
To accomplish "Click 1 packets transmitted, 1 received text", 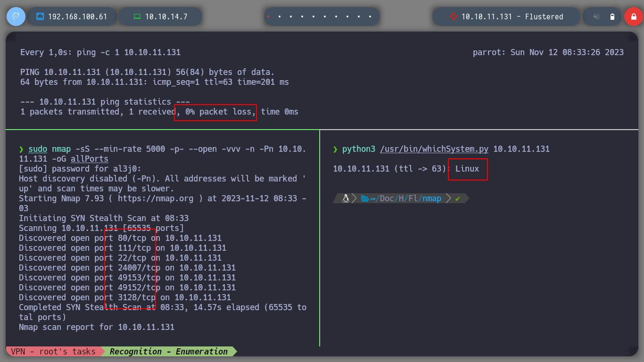I will tap(98, 112).
